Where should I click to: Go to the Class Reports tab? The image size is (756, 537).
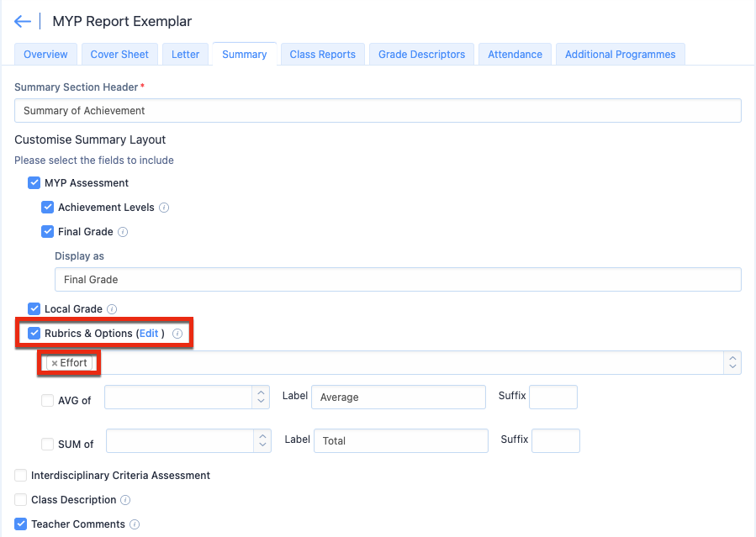click(323, 55)
